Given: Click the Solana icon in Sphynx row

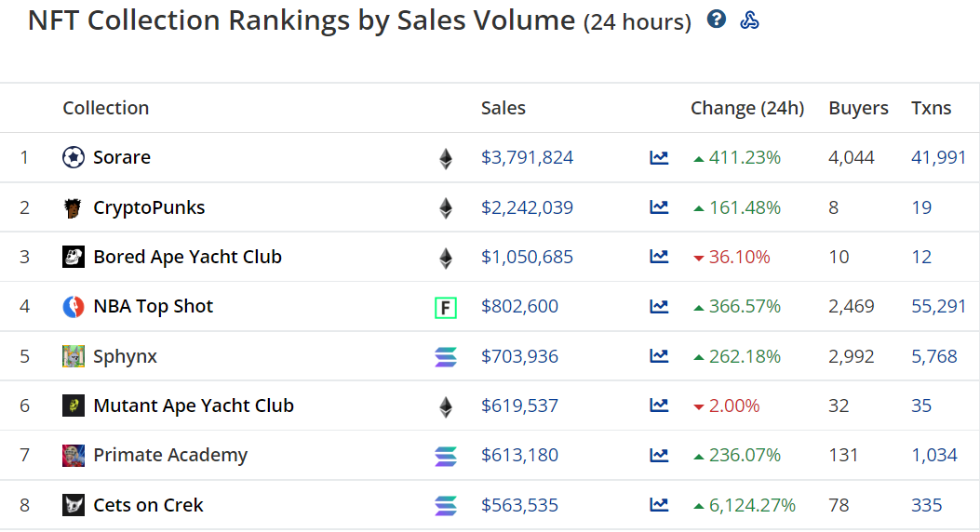Looking at the screenshot, I should [x=446, y=356].
